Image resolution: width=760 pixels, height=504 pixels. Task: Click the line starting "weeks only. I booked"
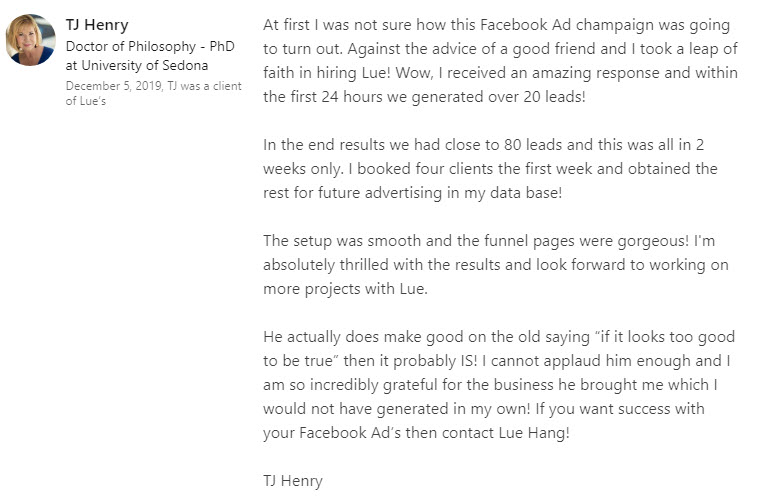[x=490, y=169]
